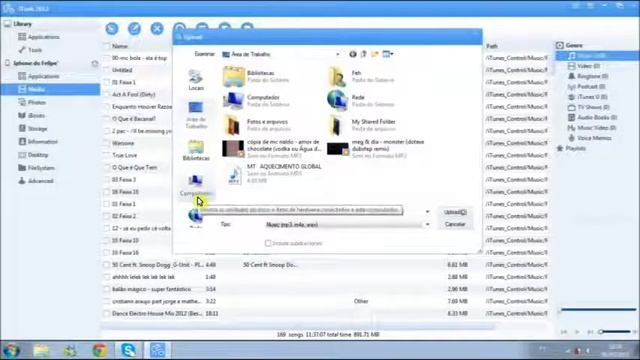The height and width of the screenshot is (360, 640).
Task: Tick checkbox for Dance Electro House Mix 2012
Action: click(107, 314)
